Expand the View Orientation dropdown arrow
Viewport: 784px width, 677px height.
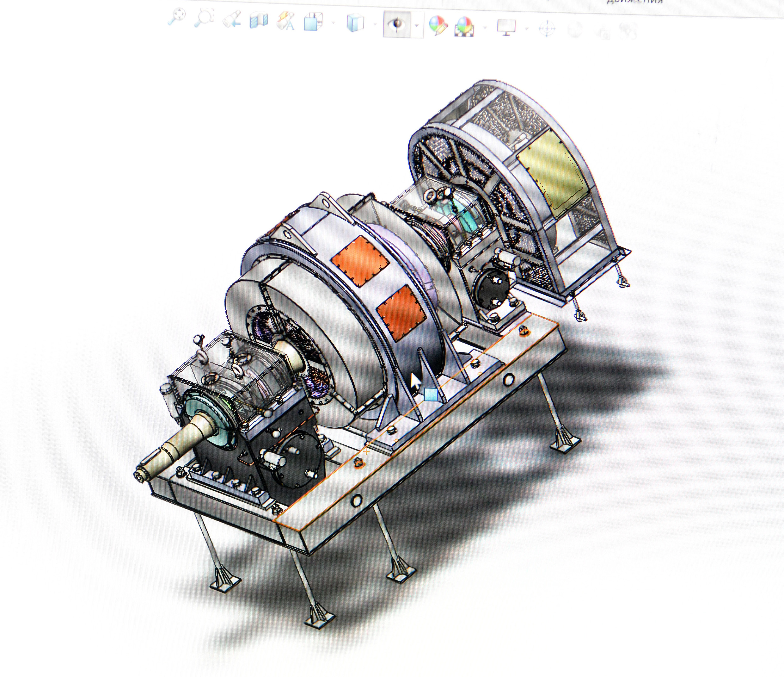point(334,23)
